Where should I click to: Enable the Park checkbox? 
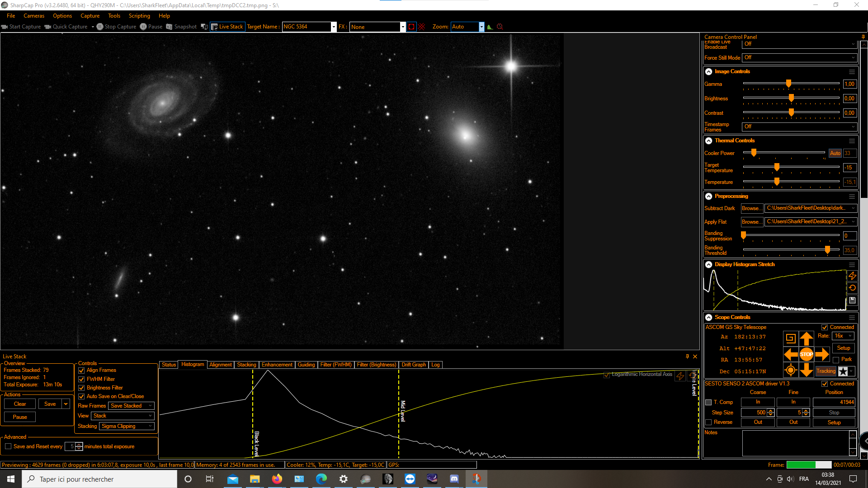(836, 360)
